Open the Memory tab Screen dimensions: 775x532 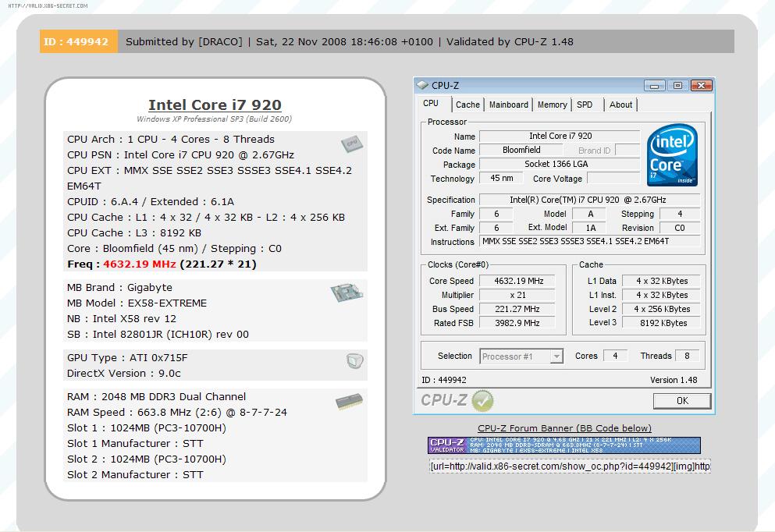552,105
